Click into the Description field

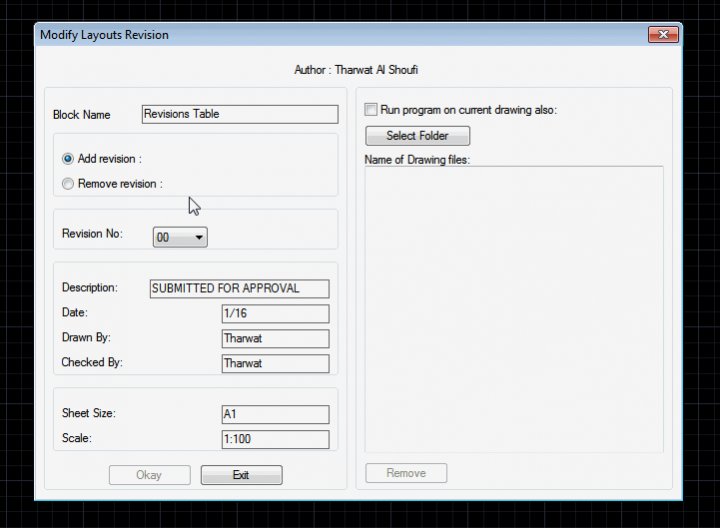click(x=240, y=289)
